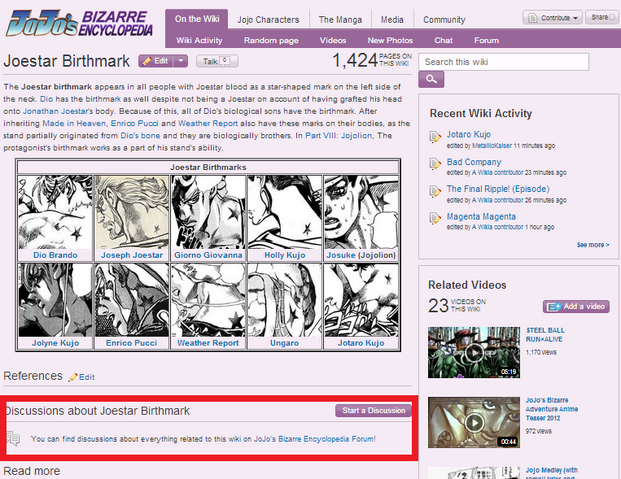Open The Manga menu
The height and width of the screenshot is (479, 621).
coord(340,19)
